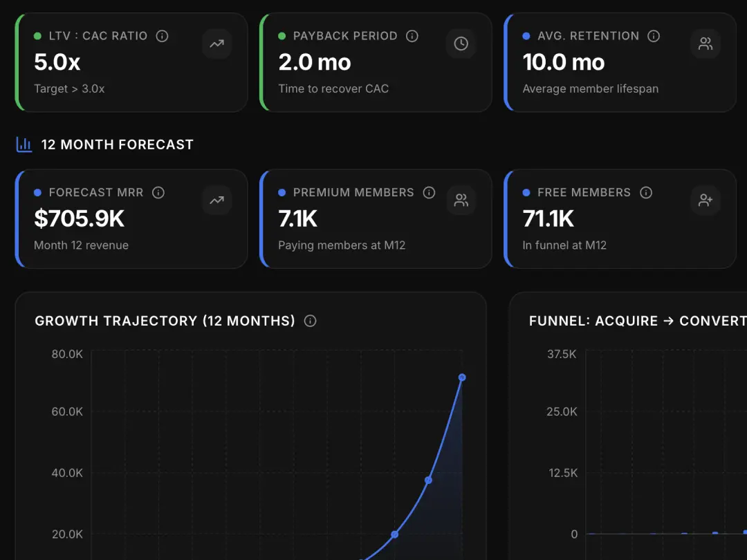Click the people icon in Avg. Retention card
The image size is (747, 560).
(x=705, y=44)
